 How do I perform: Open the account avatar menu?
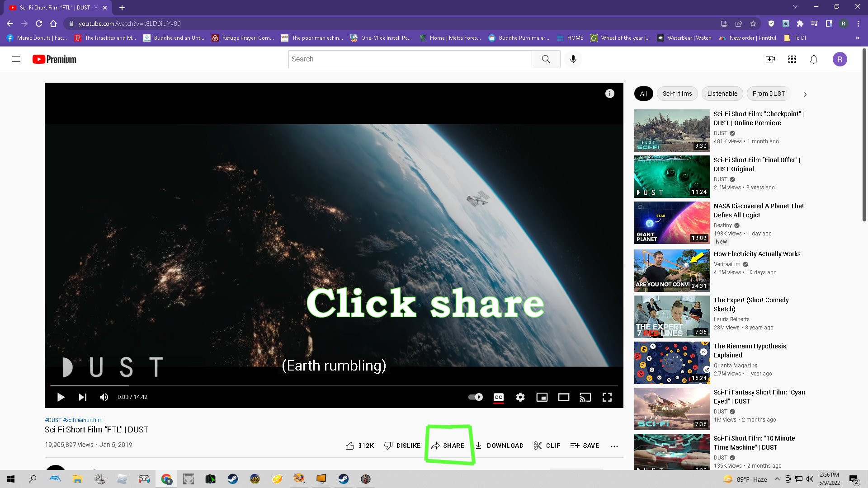[840, 59]
